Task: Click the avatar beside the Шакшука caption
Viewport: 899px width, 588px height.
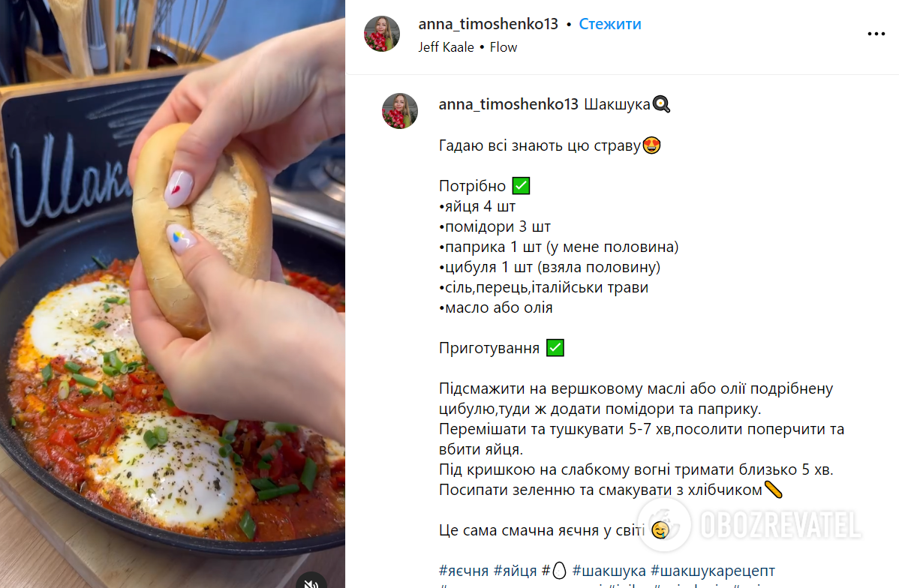Action: [x=400, y=110]
